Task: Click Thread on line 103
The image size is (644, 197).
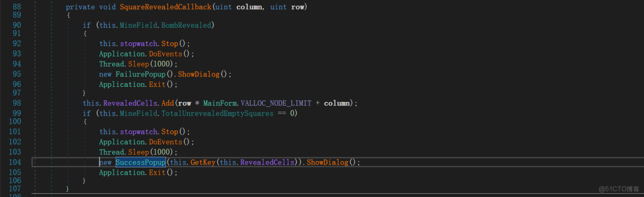Action: 112,152
